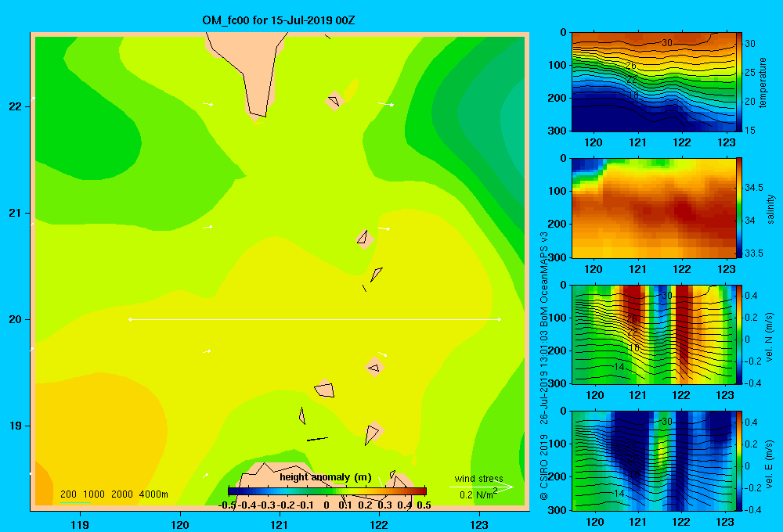Image resolution: width=783 pixels, height=532 pixels.
Task: Click the 'vel. E (m/s)' axis label
Action: [x=770, y=463]
